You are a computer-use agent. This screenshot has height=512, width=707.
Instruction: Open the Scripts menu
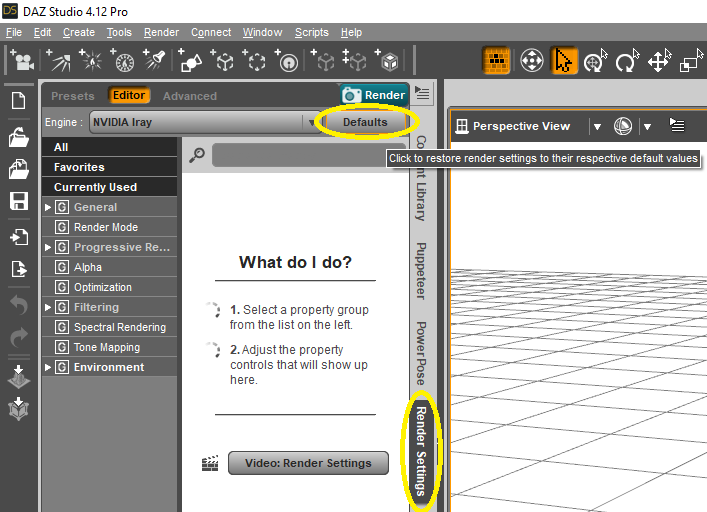(312, 32)
